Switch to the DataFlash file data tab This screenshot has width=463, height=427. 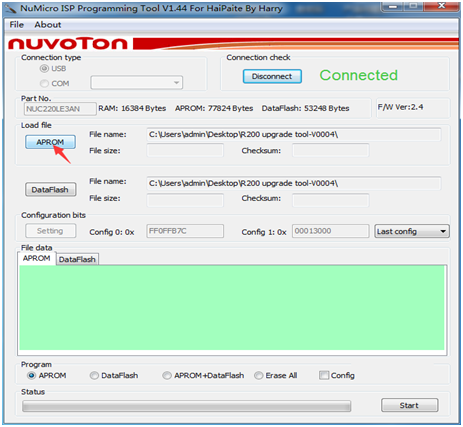[x=77, y=259]
